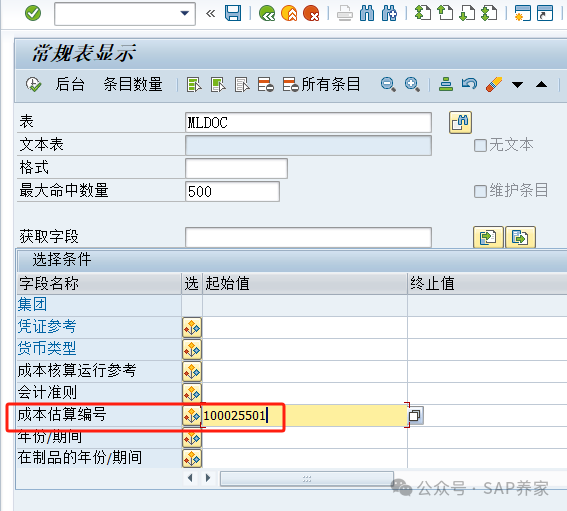Viewport: 567px width, 511px height.
Task: Click the 集团 field name link
Action: point(33,305)
